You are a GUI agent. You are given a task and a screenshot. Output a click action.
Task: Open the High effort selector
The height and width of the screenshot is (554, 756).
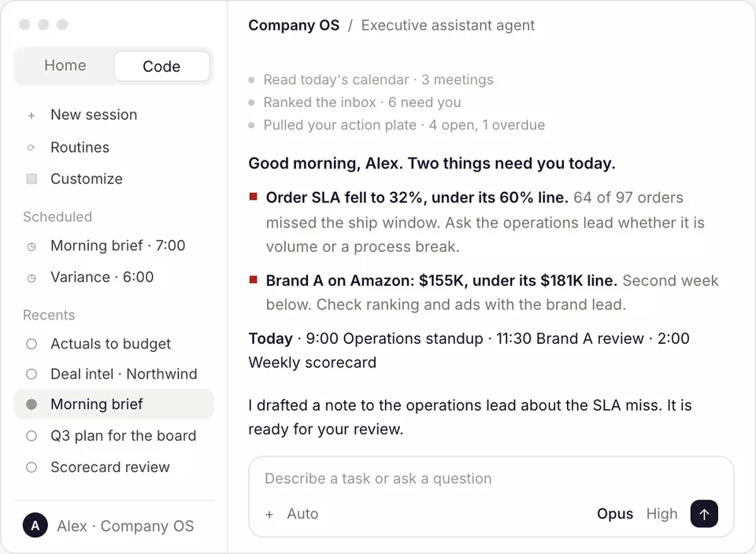coord(662,514)
